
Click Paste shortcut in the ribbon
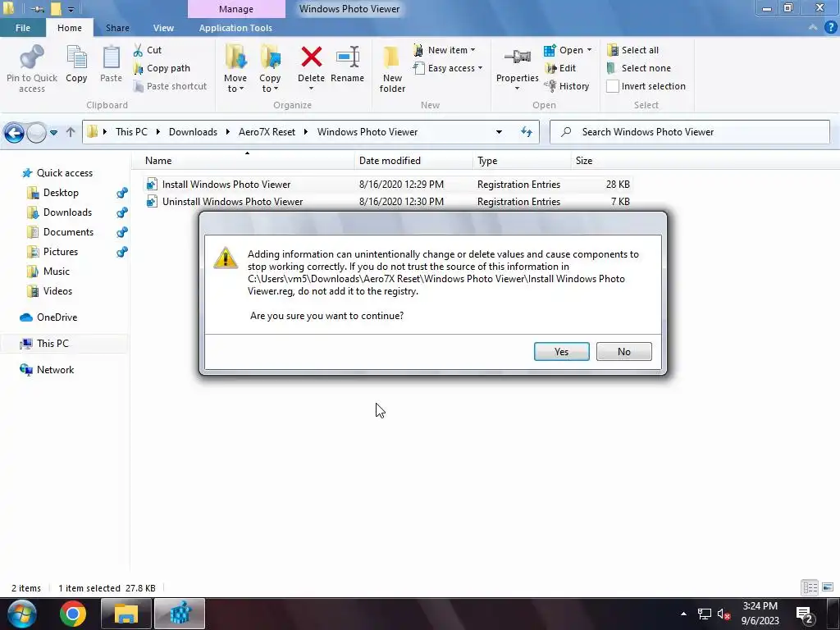[170, 86]
